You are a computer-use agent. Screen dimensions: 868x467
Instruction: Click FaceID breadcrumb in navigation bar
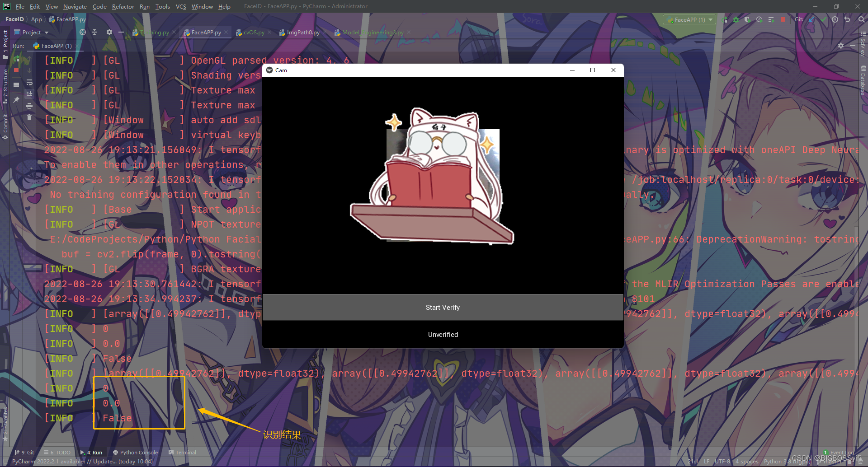click(x=14, y=19)
